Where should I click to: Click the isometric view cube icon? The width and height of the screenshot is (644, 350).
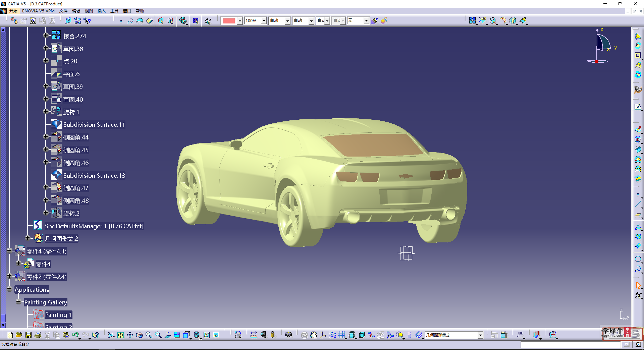[187, 335]
